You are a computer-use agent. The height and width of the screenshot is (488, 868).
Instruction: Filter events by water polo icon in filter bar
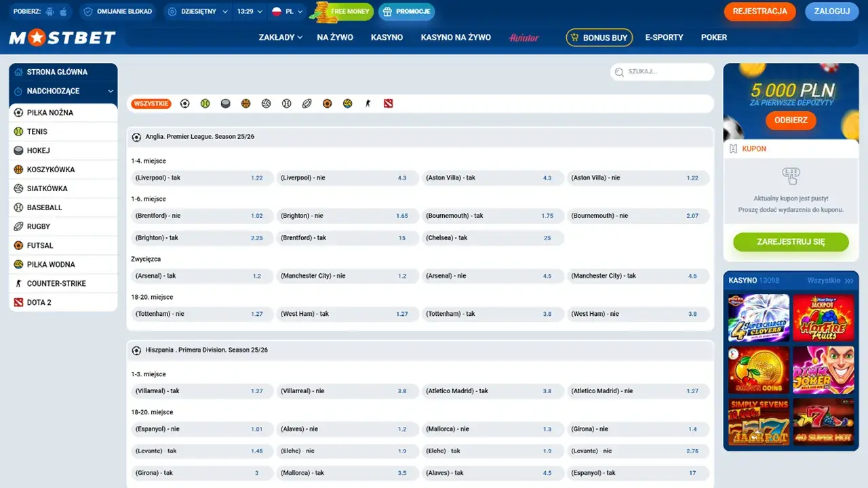click(x=348, y=104)
